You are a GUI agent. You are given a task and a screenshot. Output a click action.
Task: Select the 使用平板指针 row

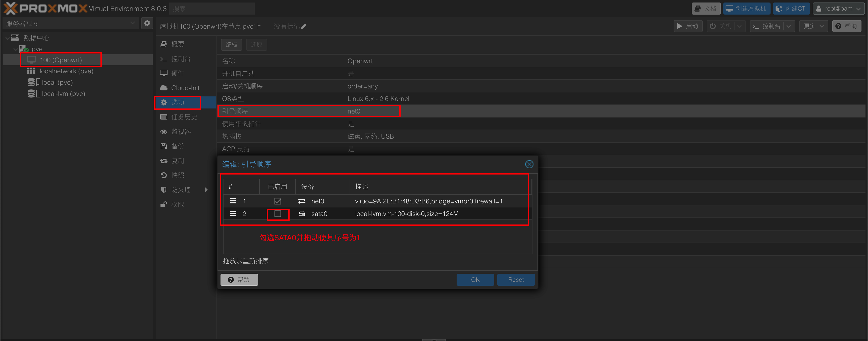point(541,124)
